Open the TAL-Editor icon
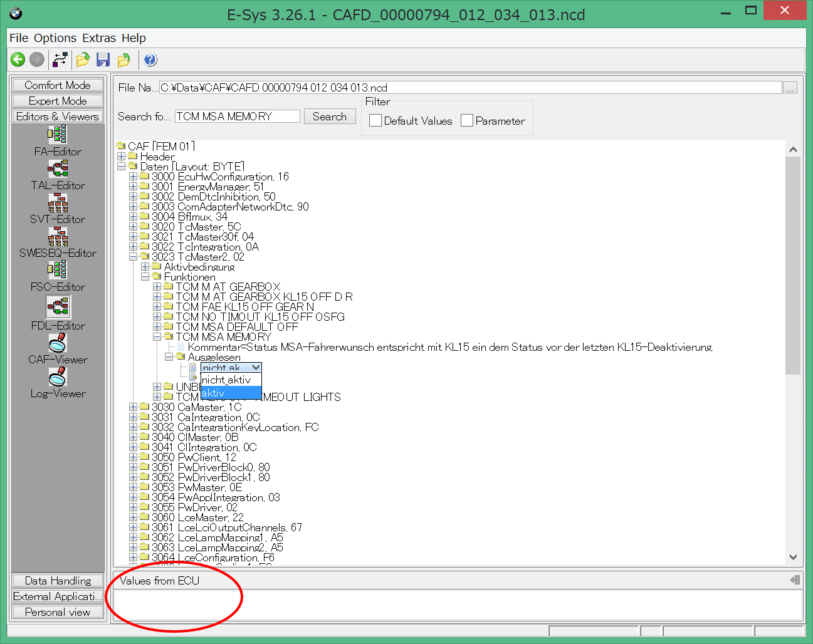 coord(58,168)
